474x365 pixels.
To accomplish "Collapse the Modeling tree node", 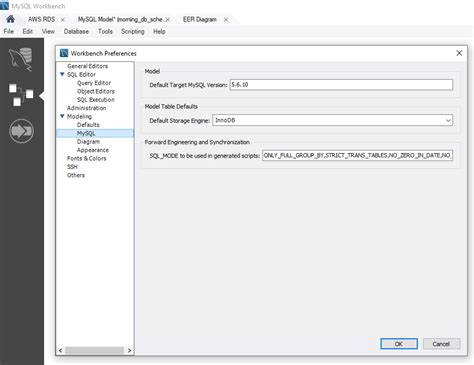I will point(62,116).
